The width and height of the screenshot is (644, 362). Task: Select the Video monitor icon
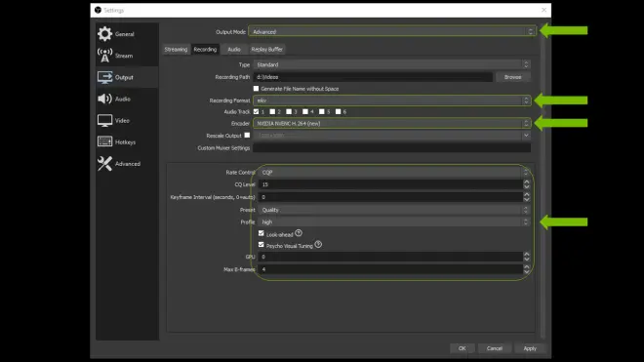(104, 120)
